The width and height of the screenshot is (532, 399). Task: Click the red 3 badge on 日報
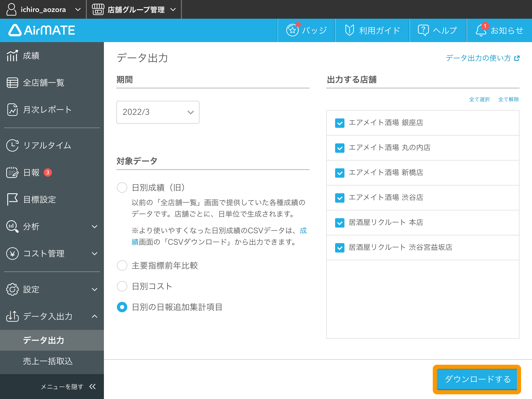click(48, 172)
